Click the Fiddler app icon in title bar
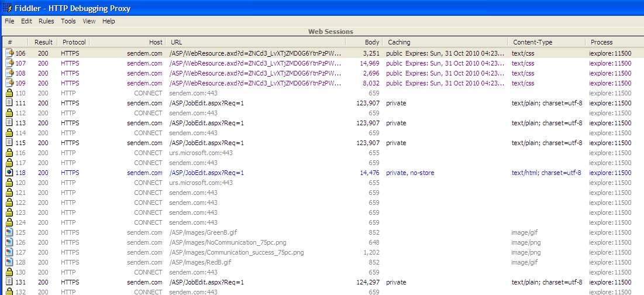Screen dimensions: 644x295 point(8,8)
